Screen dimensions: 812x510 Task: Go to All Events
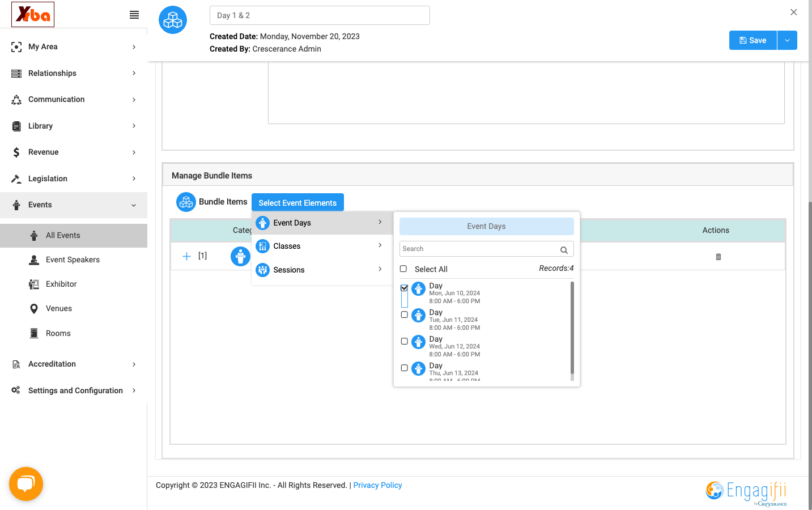click(x=74, y=236)
